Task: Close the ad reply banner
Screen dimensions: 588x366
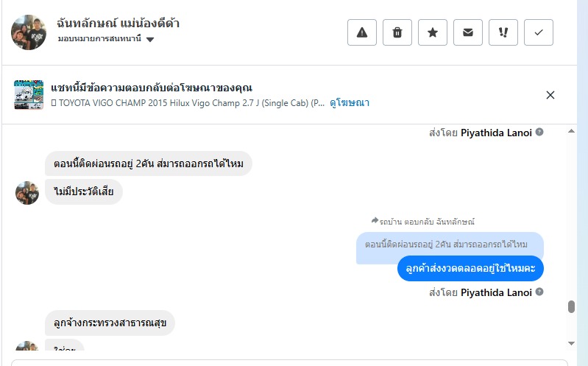Action: (x=550, y=95)
